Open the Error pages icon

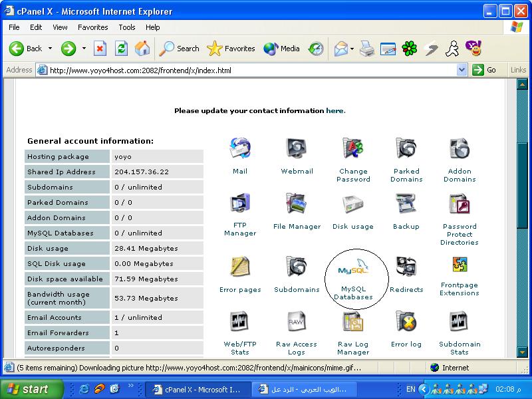click(239, 267)
